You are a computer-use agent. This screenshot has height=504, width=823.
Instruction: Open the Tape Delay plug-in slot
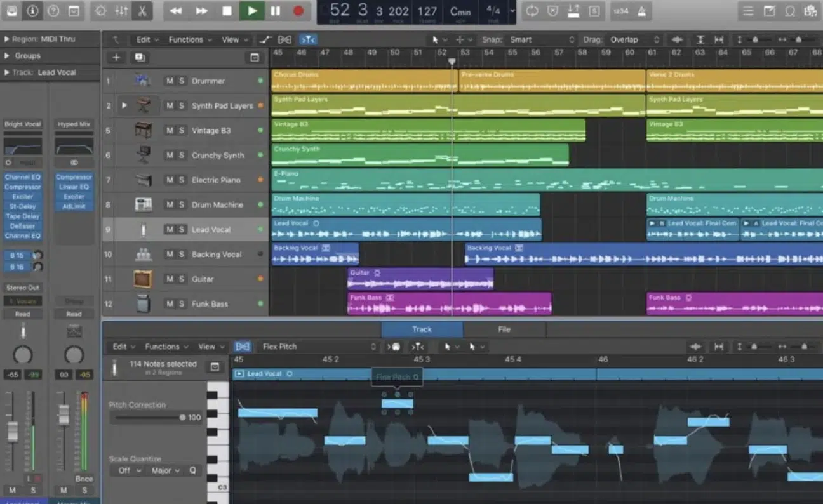pyautogui.click(x=23, y=216)
